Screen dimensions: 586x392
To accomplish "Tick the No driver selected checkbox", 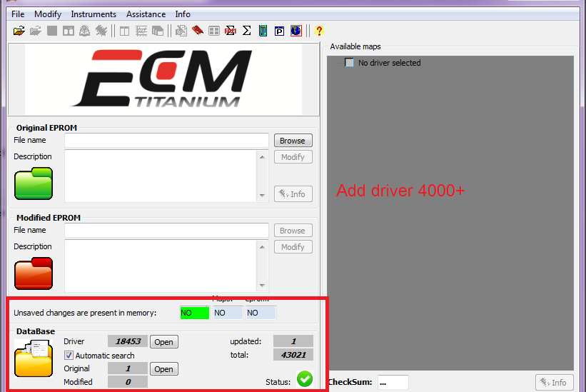I will pos(349,62).
